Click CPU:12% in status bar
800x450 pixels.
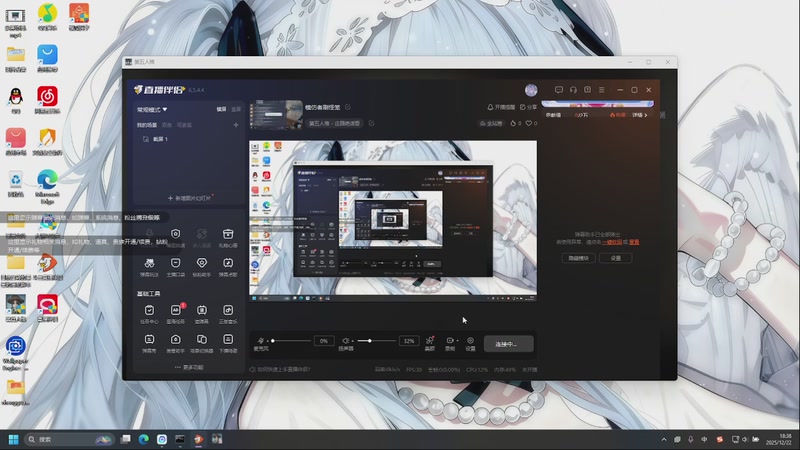(477, 370)
